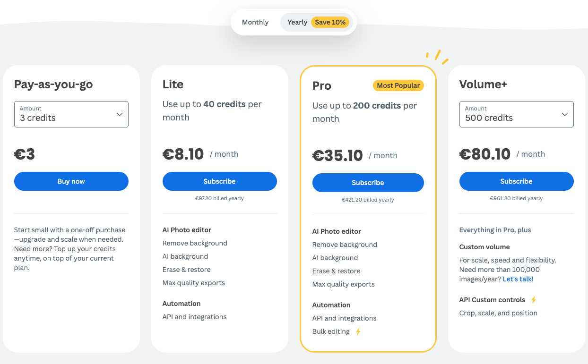Select the Yearly billing option

297,22
